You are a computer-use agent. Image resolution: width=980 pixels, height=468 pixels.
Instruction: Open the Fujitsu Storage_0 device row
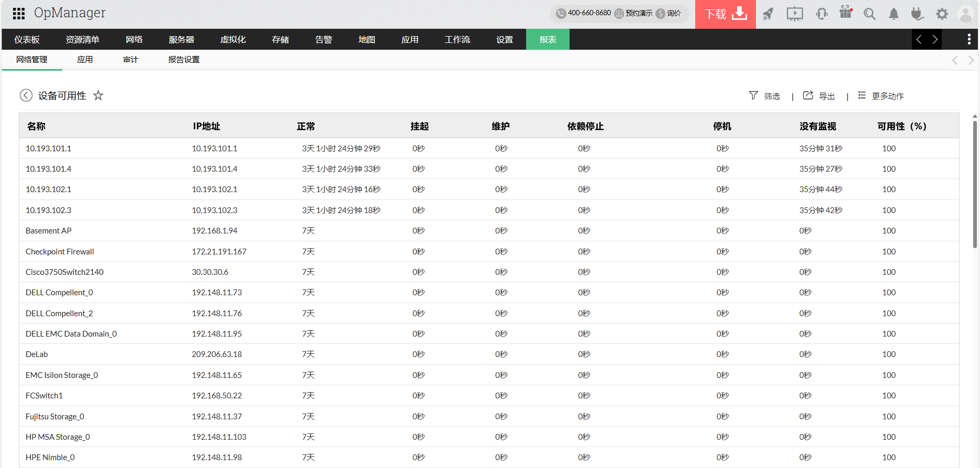tap(489, 416)
